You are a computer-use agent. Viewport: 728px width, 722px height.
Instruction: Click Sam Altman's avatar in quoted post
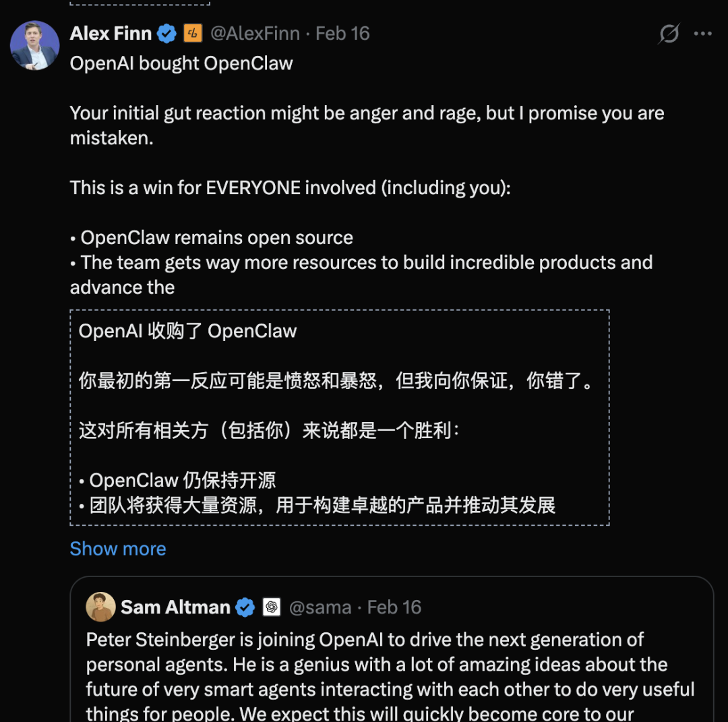point(100,607)
